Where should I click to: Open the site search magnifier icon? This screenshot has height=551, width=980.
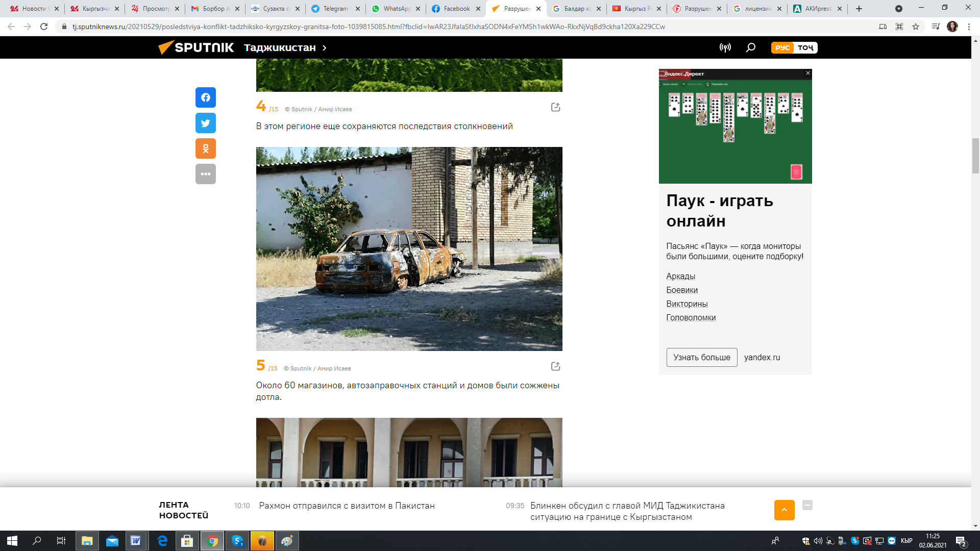[x=750, y=47]
